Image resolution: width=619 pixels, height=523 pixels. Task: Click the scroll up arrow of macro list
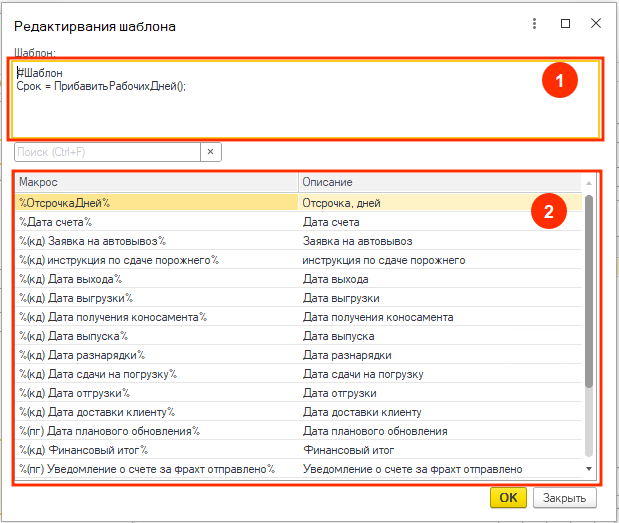point(589,183)
